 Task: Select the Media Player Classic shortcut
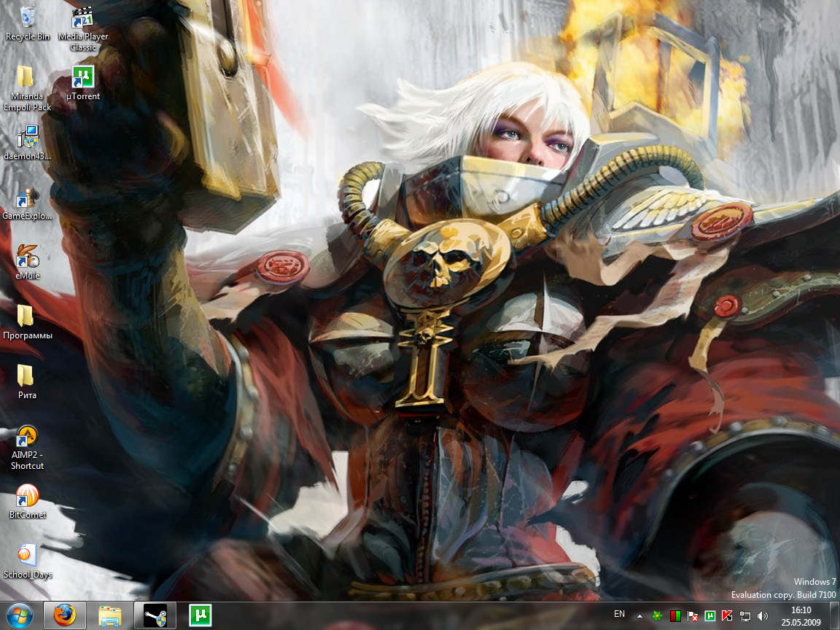pyautogui.click(x=83, y=28)
